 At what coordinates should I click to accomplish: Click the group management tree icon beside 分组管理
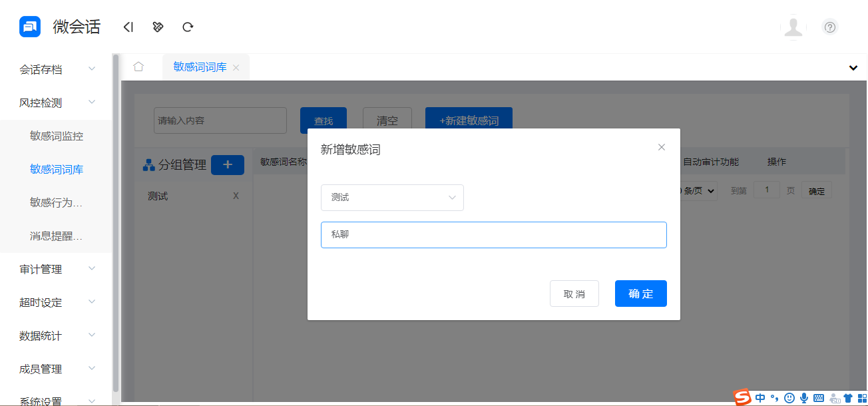(148, 165)
